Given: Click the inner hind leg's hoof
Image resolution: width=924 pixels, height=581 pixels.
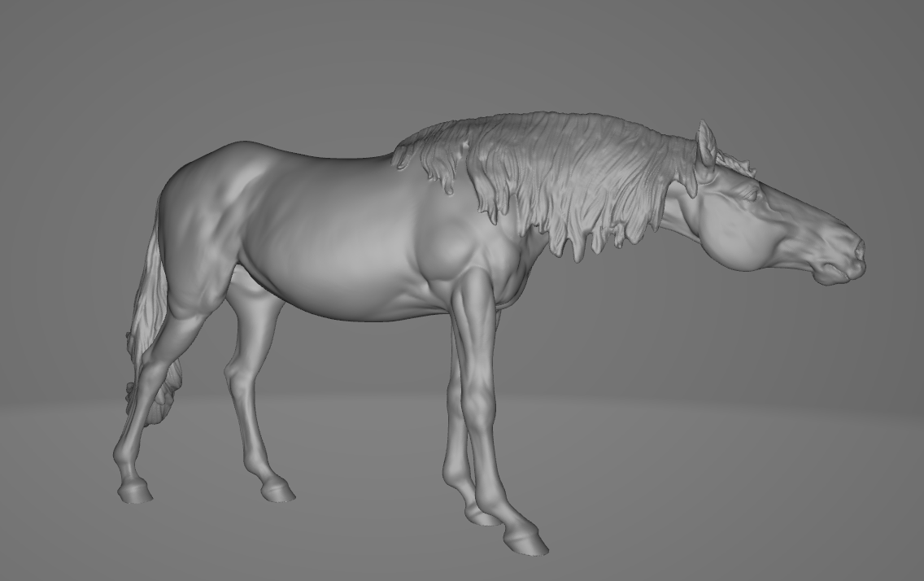Looking at the screenshot, I should point(277,491).
